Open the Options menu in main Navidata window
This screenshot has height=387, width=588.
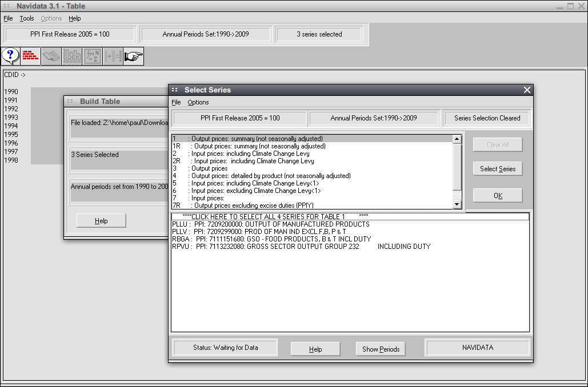(51, 18)
